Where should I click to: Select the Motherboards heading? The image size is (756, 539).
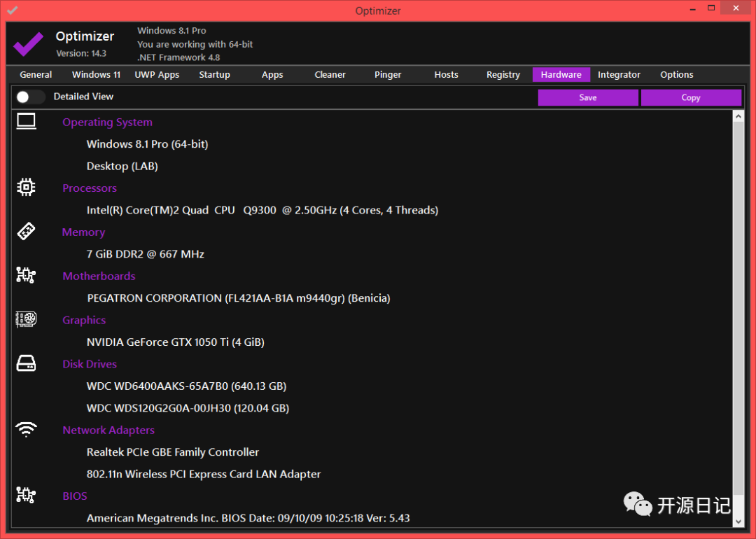click(99, 276)
